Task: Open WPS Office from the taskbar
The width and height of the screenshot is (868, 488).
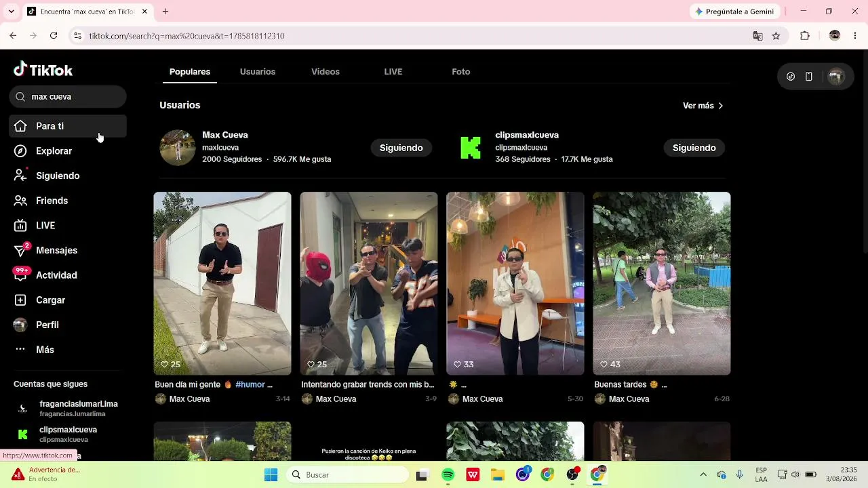Action: click(x=473, y=474)
